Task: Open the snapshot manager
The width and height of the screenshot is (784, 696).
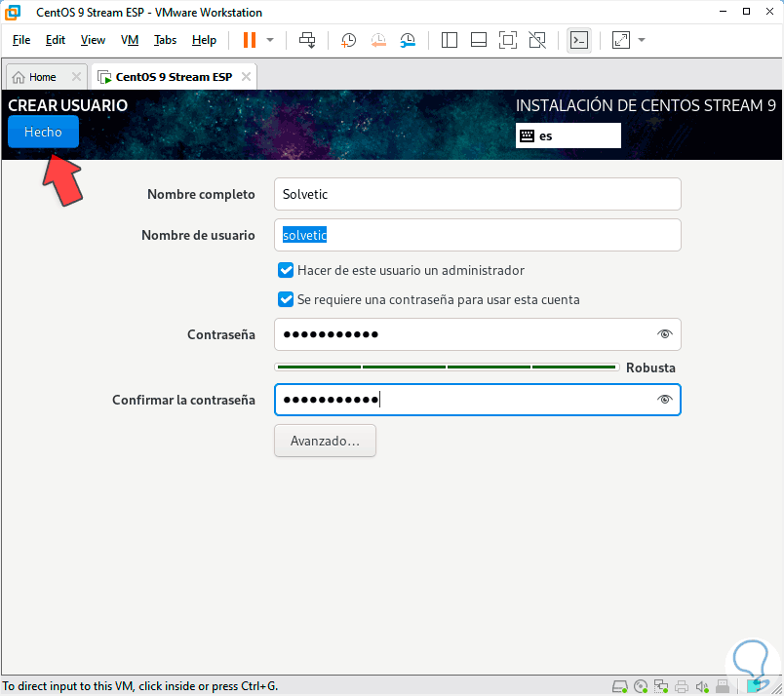Action: [408, 40]
